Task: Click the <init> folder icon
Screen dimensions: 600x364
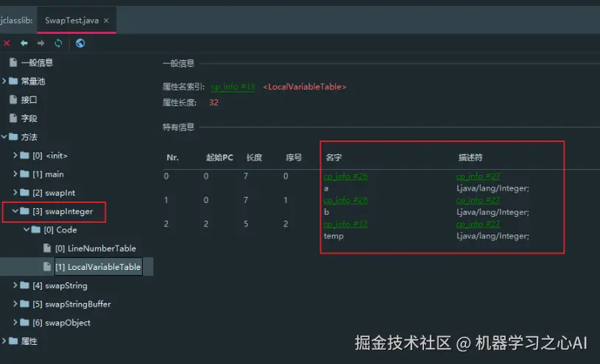Action: coord(24,155)
